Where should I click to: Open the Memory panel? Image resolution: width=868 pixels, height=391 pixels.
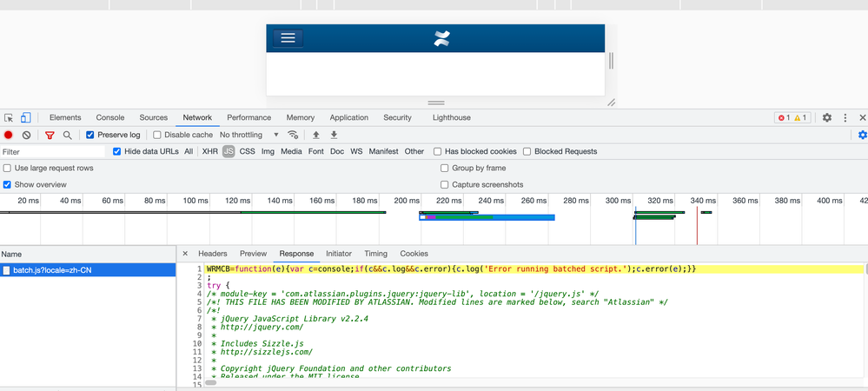(301, 117)
